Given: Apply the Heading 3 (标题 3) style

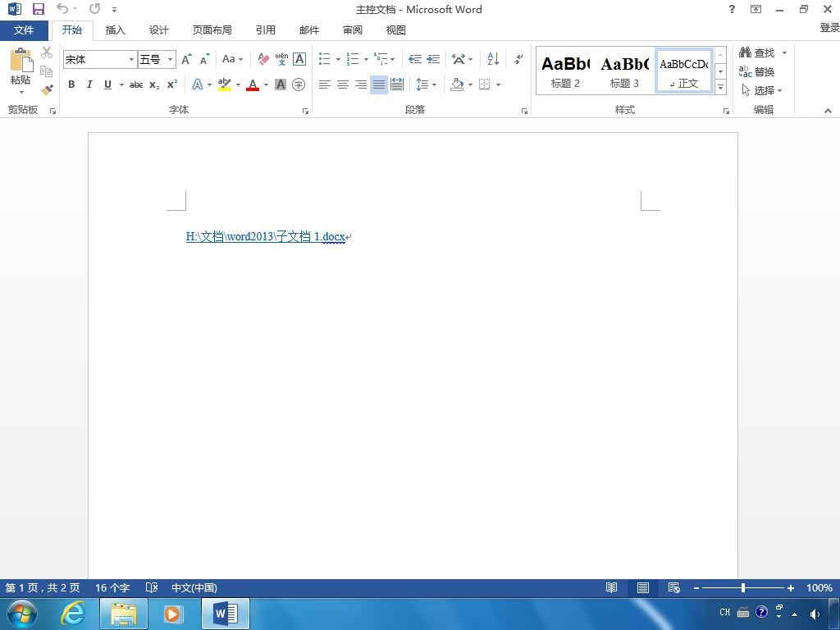Looking at the screenshot, I should pos(624,71).
